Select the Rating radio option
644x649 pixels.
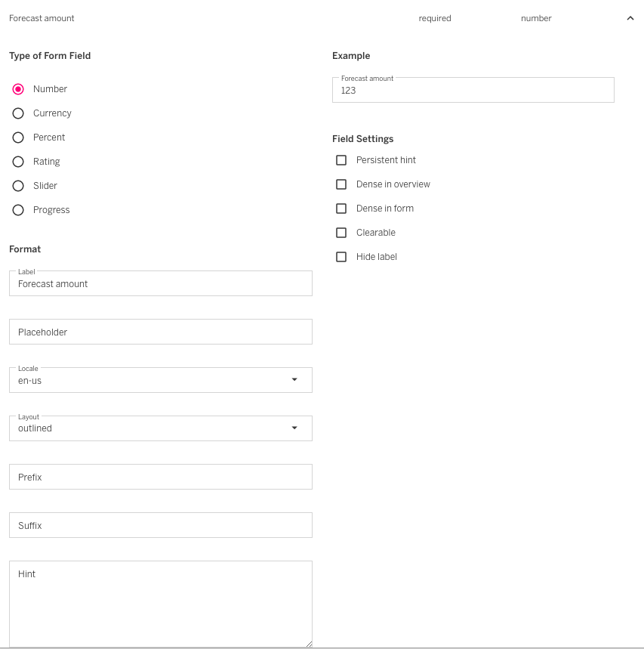18,162
